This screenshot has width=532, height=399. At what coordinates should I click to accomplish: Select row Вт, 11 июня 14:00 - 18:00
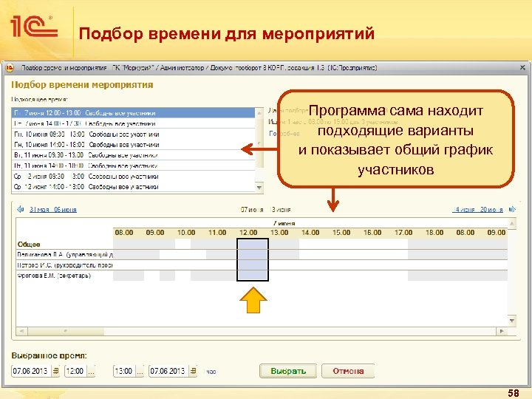tap(134, 166)
